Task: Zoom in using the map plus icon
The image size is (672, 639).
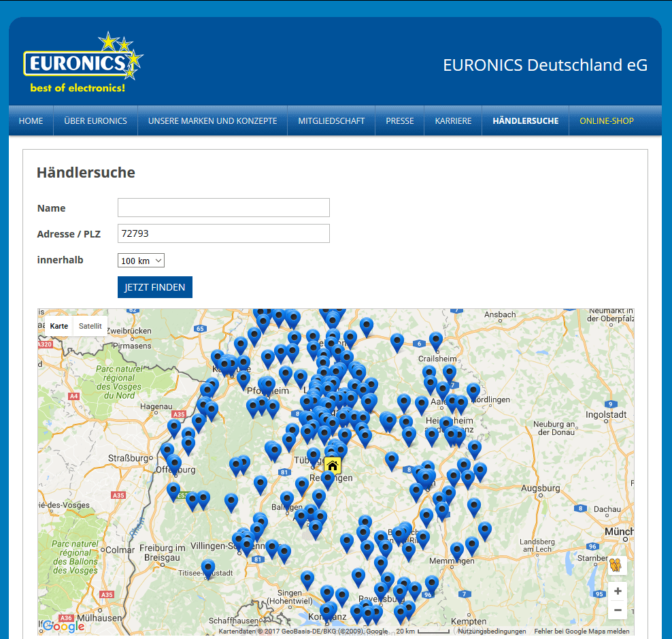Action: 617,591
